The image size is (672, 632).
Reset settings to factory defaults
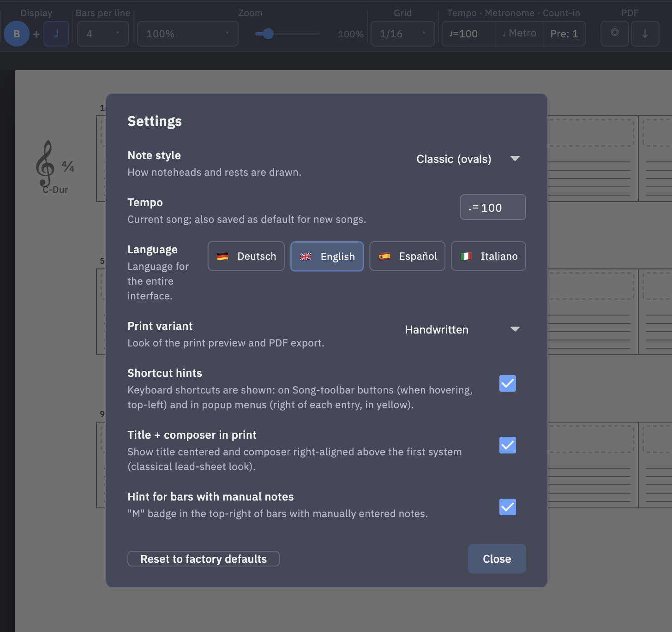tap(204, 559)
